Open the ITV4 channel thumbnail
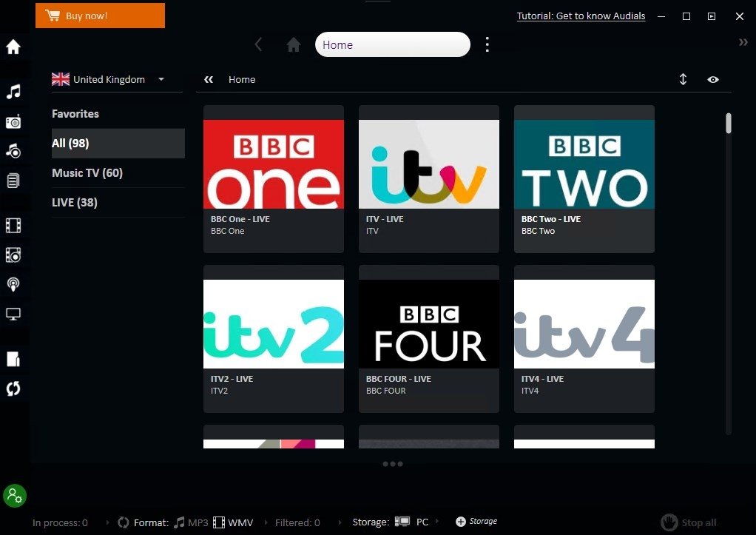This screenshot has height=535, width=756. click(584, 324)
